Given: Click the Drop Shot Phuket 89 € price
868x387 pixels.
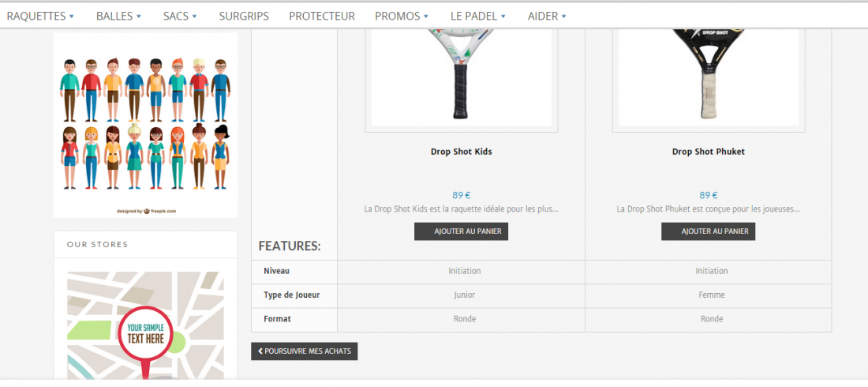Looking at the screenshot, I should (x=709, y=195).
